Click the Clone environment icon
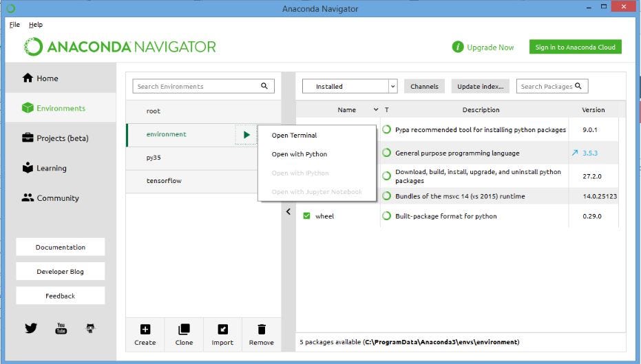This screenshot has width=641, height=364. pyautogui.click(x=184, y=330)
